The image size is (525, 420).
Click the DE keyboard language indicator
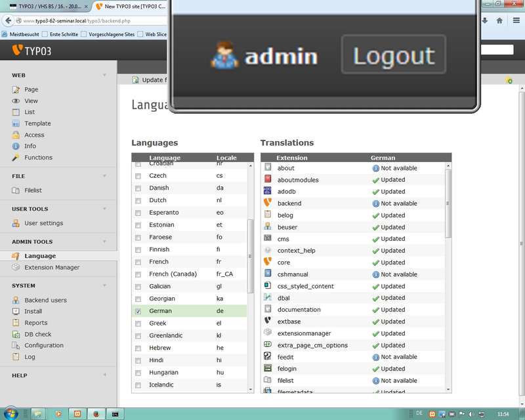419,413
